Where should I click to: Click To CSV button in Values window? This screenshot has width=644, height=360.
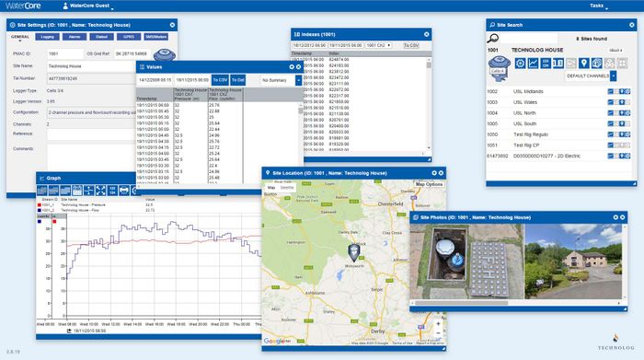click(220, 80)
